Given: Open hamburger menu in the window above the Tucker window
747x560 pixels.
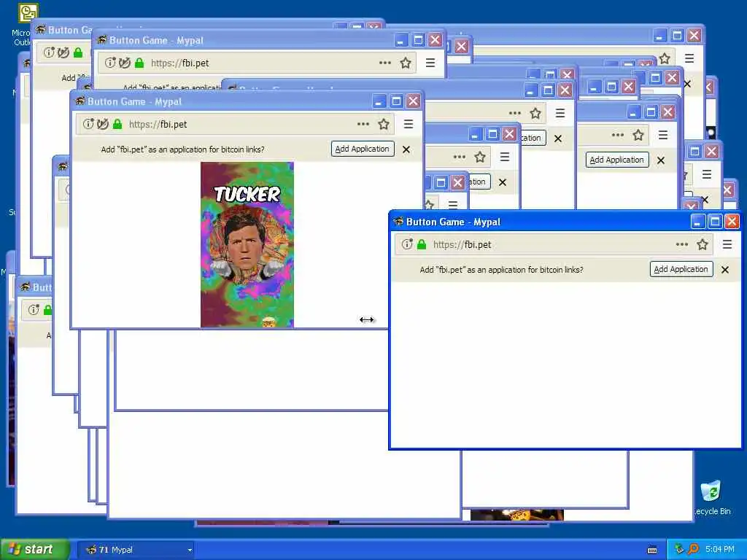Looking at the screenshot, I should [430, 63].
